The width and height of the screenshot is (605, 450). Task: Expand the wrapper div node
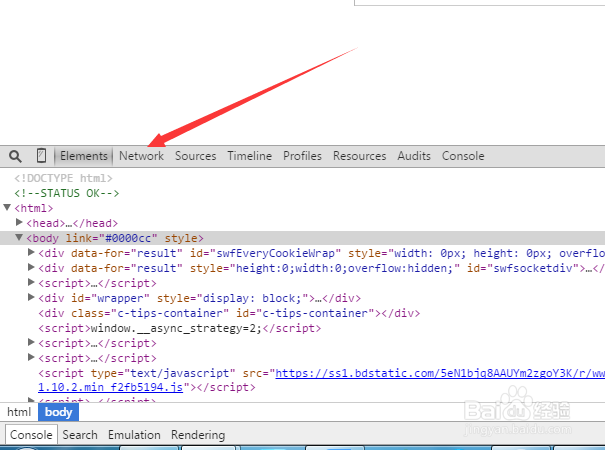[x=31, y=297]
